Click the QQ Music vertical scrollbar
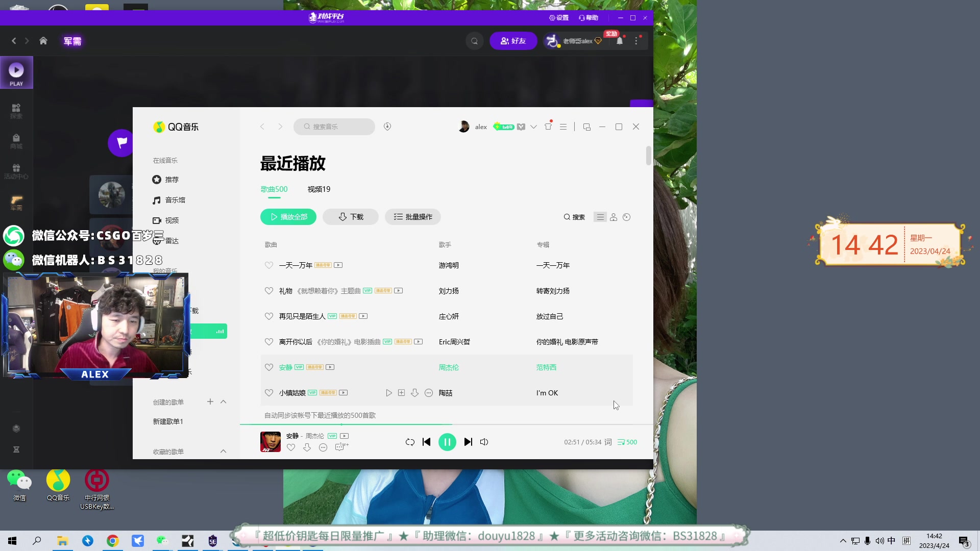 (649, 156)
